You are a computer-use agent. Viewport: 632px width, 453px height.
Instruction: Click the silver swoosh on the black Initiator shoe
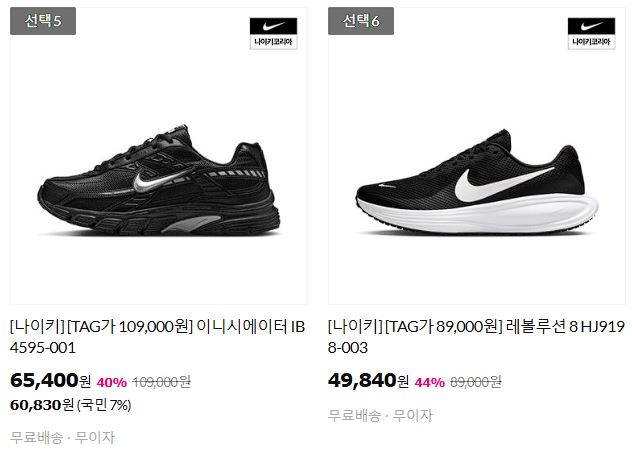tap(158, 181)
